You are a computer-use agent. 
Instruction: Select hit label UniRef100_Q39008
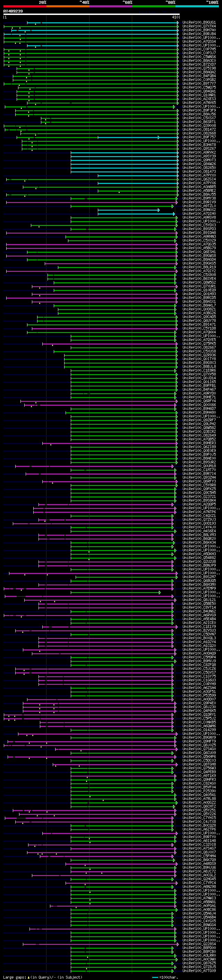pos(199,125)
